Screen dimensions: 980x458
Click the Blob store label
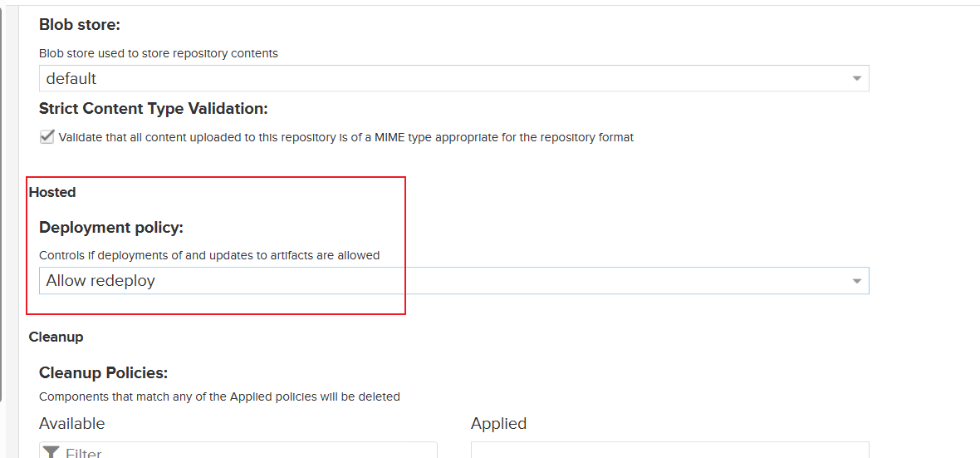coord(80,25)
